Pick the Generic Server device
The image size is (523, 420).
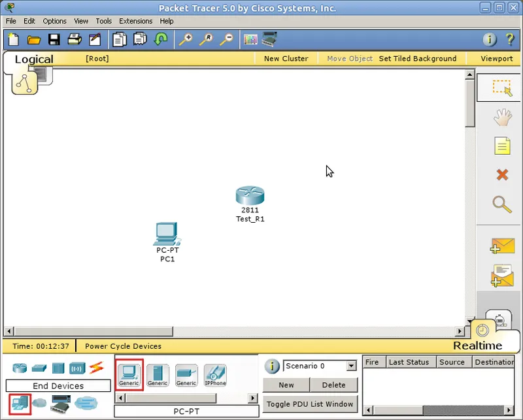tap(158, 376)
